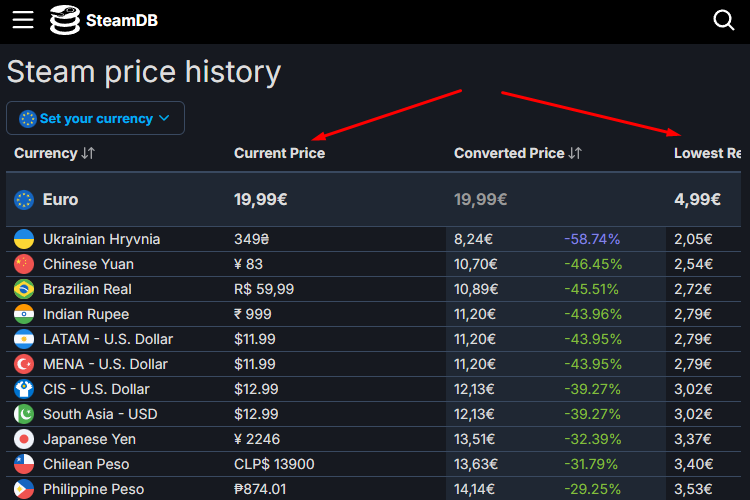Click the -46.45% difference value
This screenshot has width=750, height=500.
[x=593, y=264]
